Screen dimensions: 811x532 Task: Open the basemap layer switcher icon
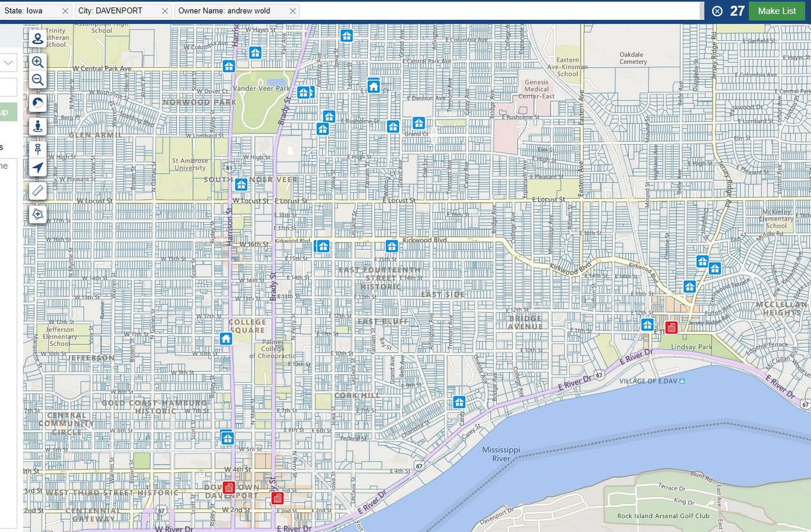pos(37,103)
